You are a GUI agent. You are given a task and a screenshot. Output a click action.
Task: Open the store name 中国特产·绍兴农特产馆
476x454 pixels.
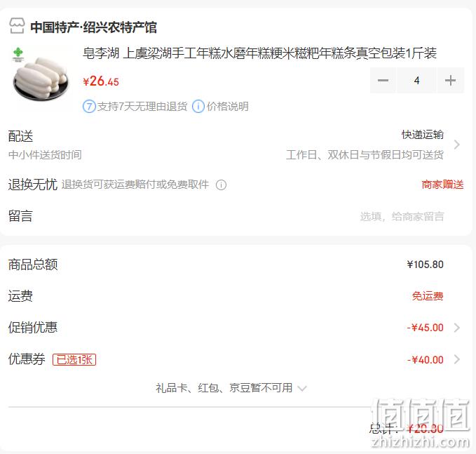click(x=93, y=27)
